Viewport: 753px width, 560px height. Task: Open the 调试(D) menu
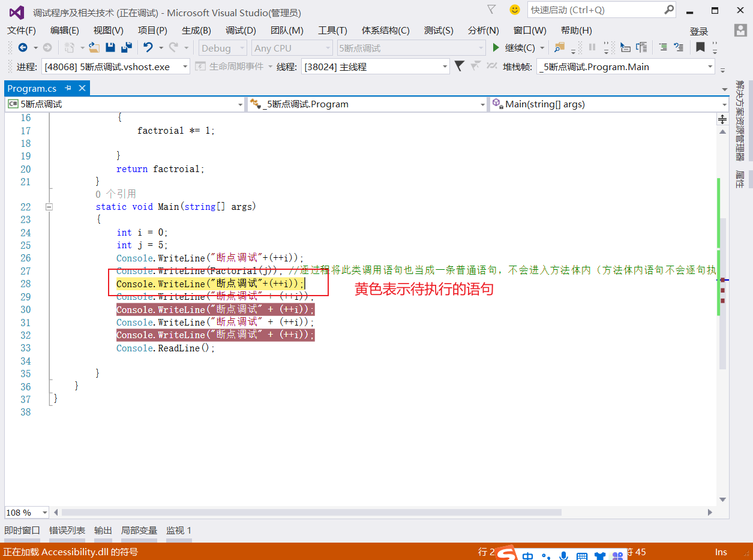(241, 31)
